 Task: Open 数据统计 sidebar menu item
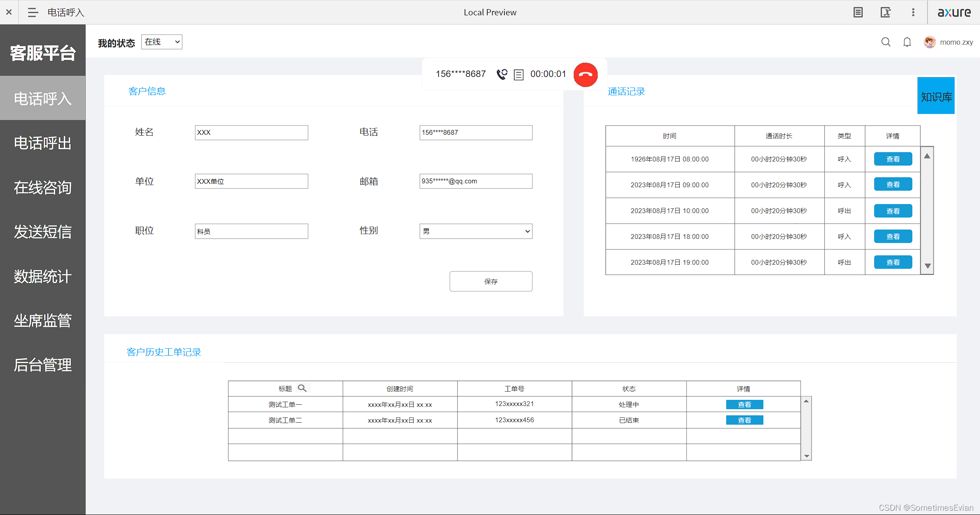pyautogui.click(x=42, y=276)
